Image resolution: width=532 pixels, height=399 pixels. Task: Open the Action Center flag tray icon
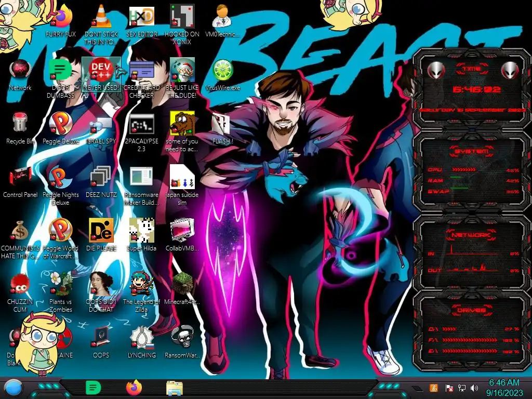[x=449, y=388]
